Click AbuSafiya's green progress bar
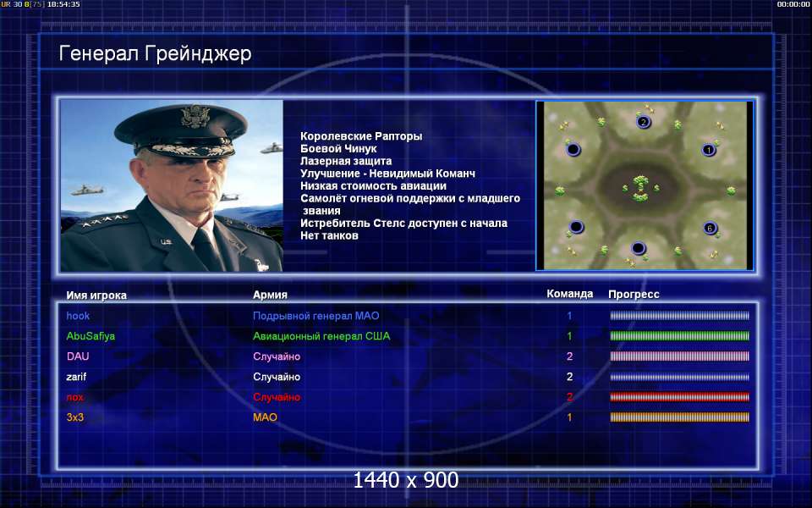The height and width of the screenshot is (508, 812). pyautogui.click(x=679, y=336)
